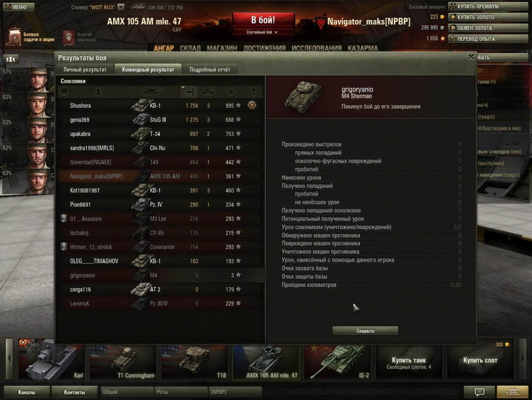The width and height of the screenshot is (532, 400).
Task: Open the Магазин tab
Action: (222, 48)
